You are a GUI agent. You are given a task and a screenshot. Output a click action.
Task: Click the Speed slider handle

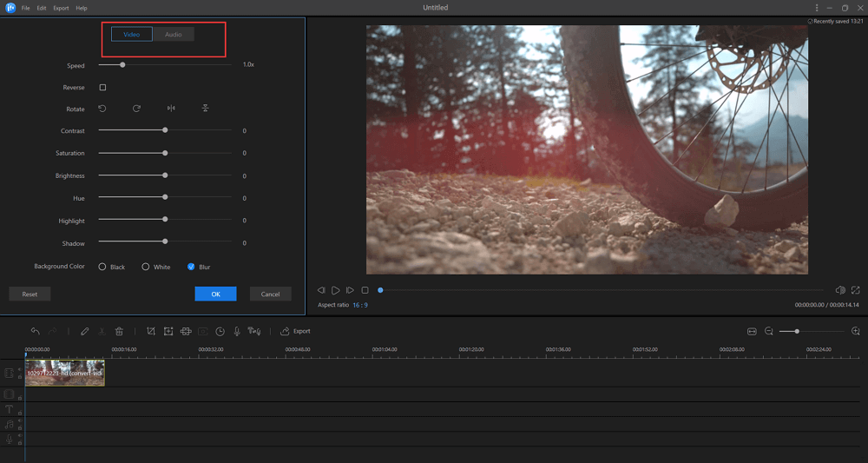click(122, 65)
